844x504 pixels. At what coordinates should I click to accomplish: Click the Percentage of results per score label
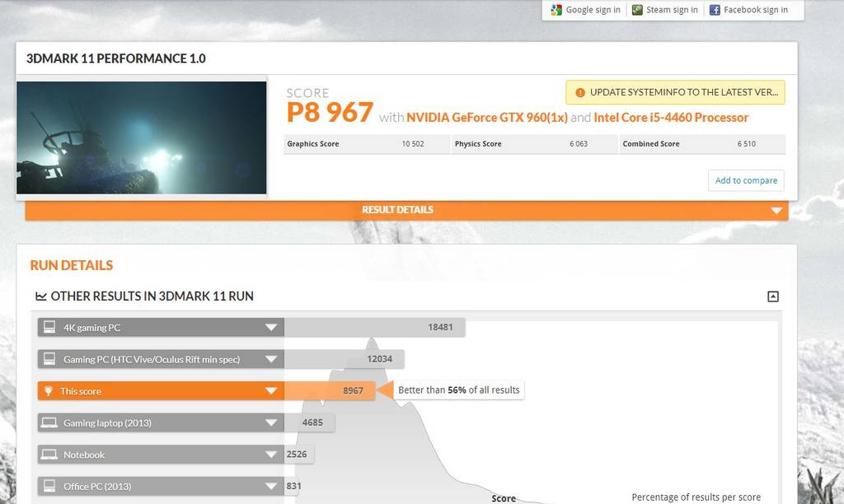point(696,497)
